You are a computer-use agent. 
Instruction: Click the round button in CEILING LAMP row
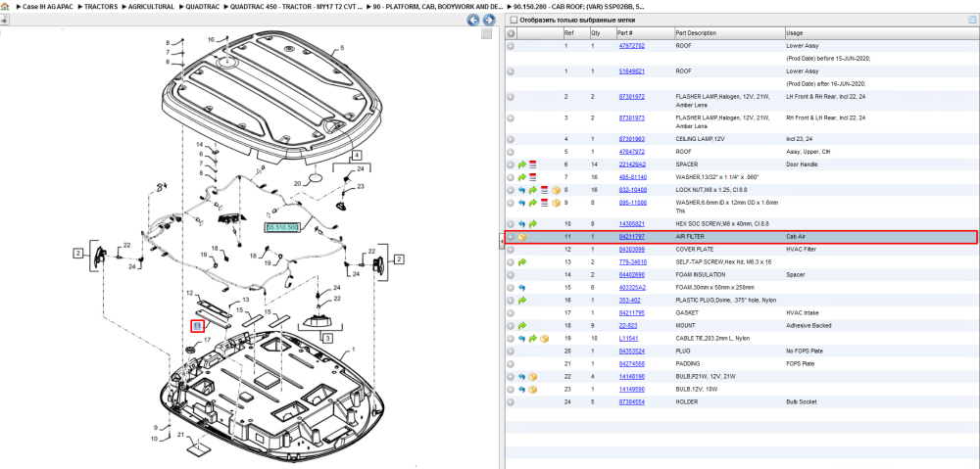click(x=511, y=139)
